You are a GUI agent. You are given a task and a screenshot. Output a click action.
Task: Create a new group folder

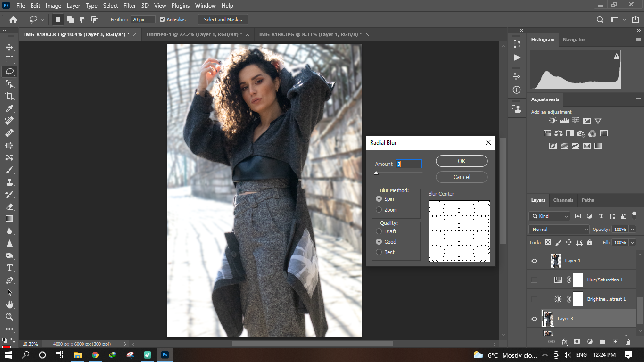tap(602, 342)
